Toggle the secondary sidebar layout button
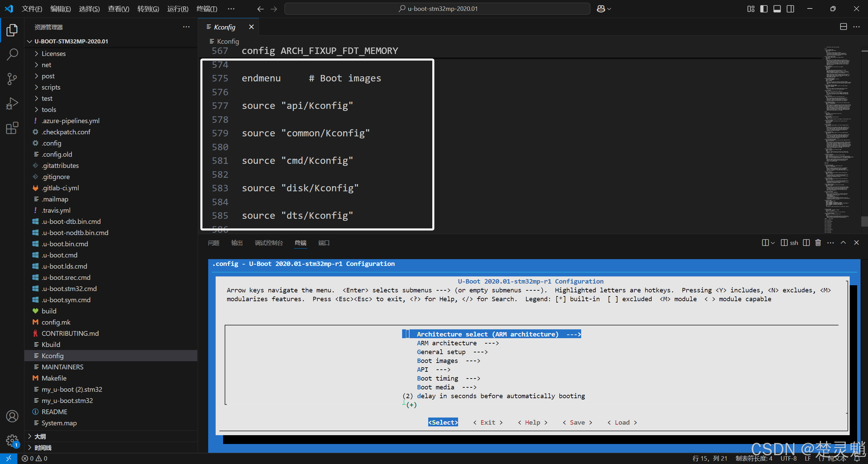 click(x=790, y=9)
